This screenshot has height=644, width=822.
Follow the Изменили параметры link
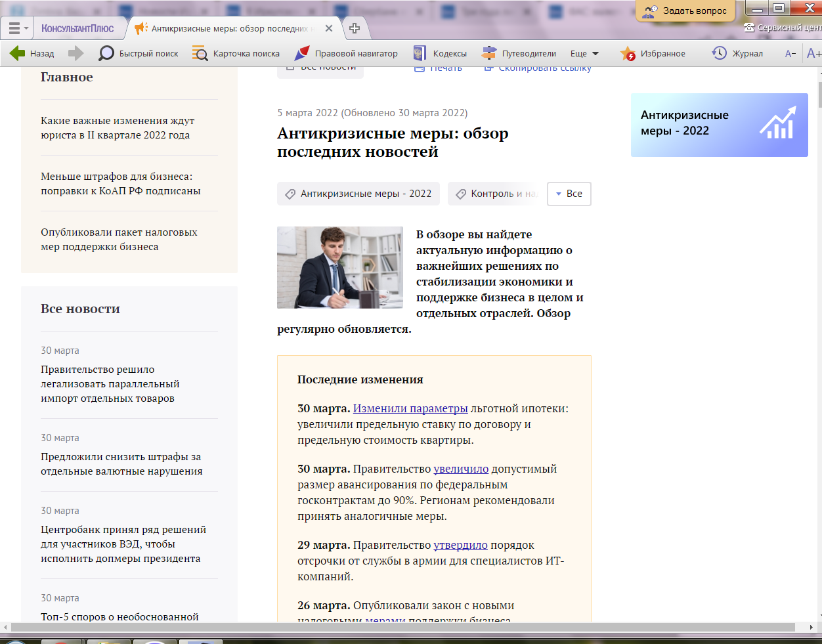(x=410, y=408)
